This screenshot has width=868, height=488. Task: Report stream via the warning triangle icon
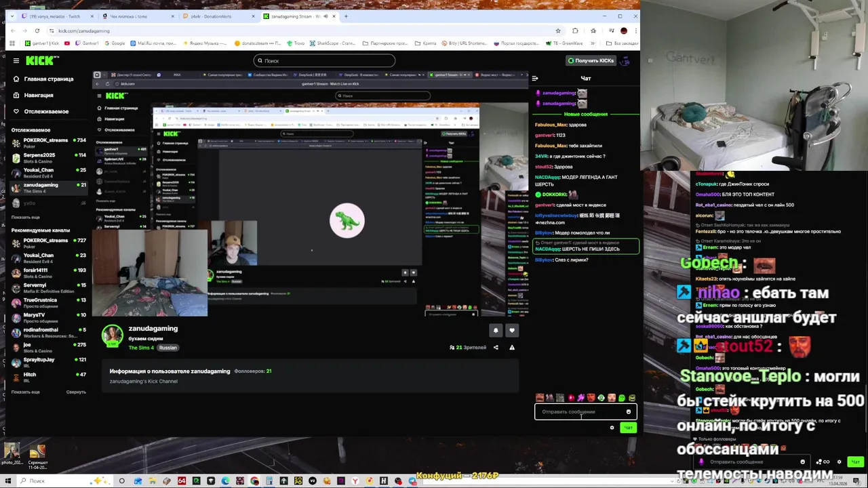tap(512, 348)
